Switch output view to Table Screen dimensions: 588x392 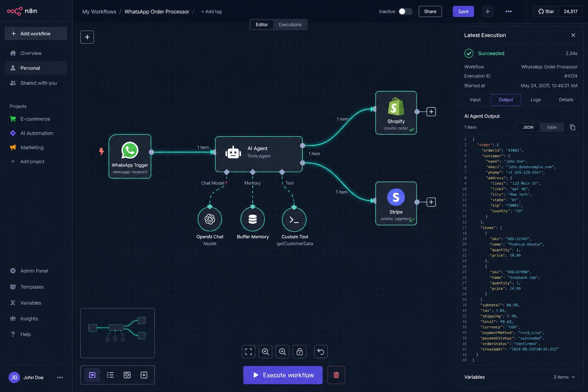(552, 127)
